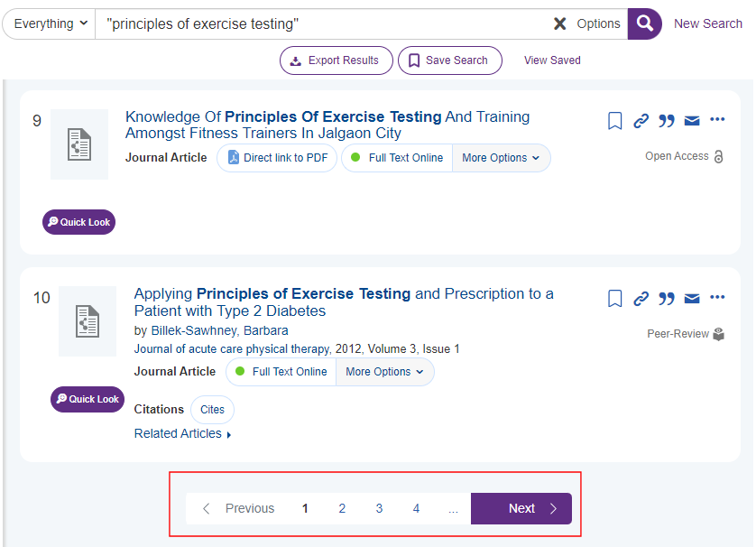Open the View Saved link
This screenshot has height=547, width=756.
tap(552, 60)
